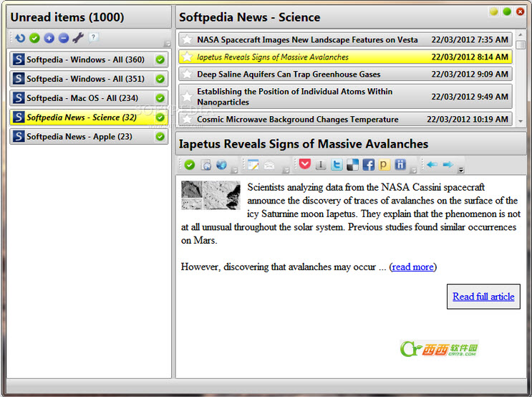Open feed list toolbar overflow dropdown

[168, 44]
